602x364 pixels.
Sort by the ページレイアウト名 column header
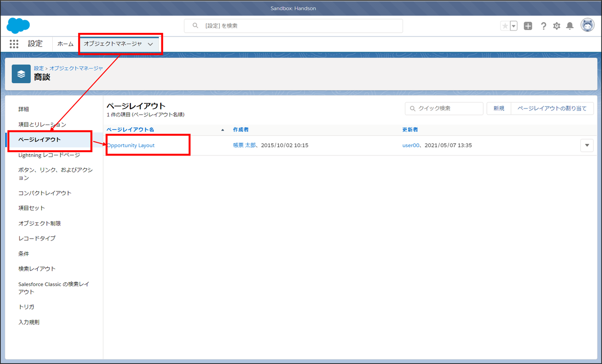130,130
